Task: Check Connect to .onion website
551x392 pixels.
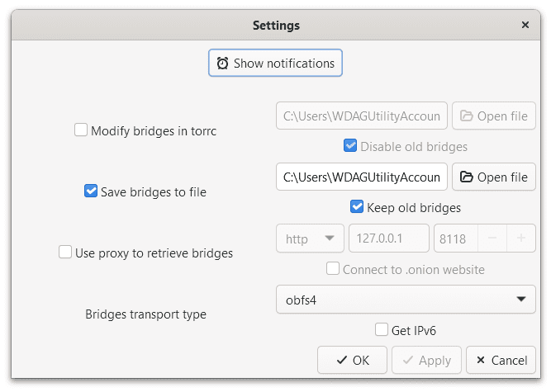Action: coord(333,269)
